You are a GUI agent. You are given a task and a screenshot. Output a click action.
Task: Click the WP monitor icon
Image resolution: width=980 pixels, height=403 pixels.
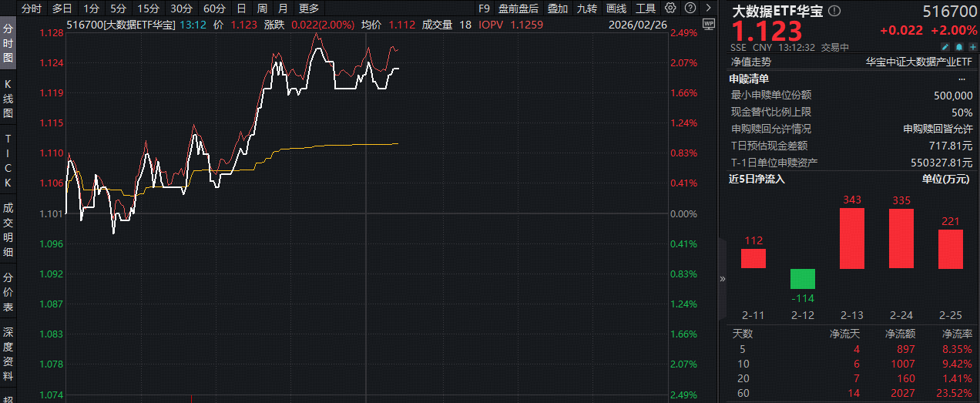coord(709,24)
